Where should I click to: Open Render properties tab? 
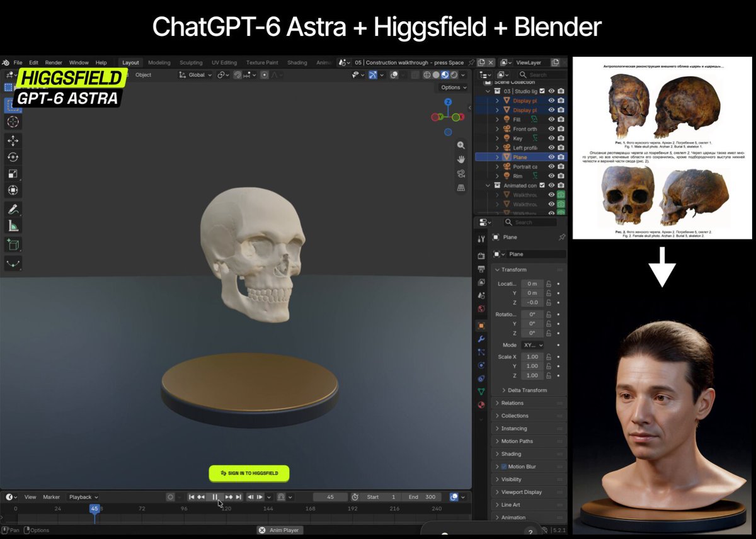coord(481,256)
